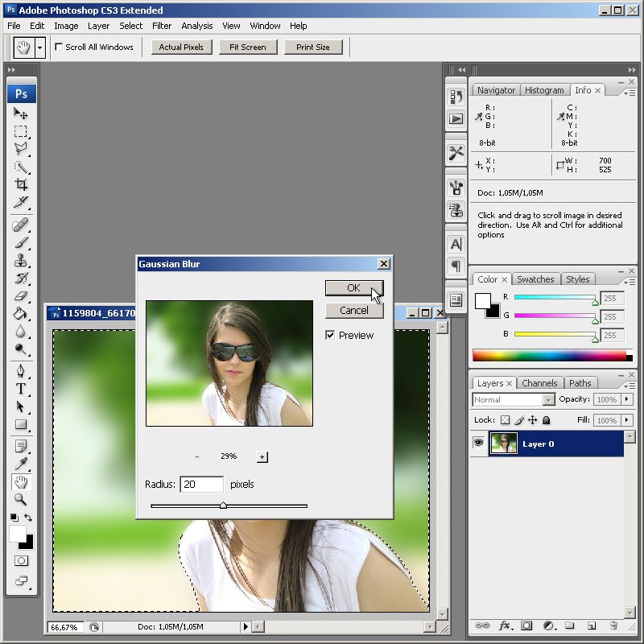The image size is (644, 644).
Task: Pick the Horizontal Type tool
Action: (21, 388)
